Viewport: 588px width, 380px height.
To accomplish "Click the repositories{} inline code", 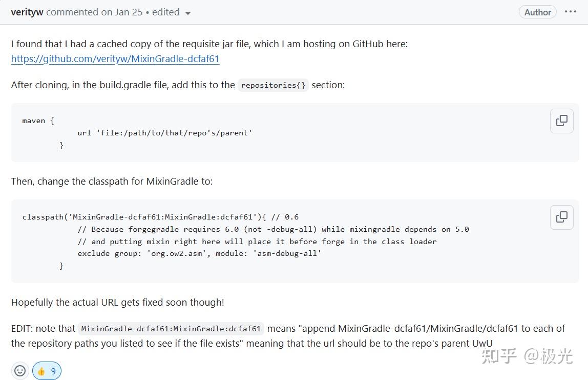I will [x=273, y=85].
